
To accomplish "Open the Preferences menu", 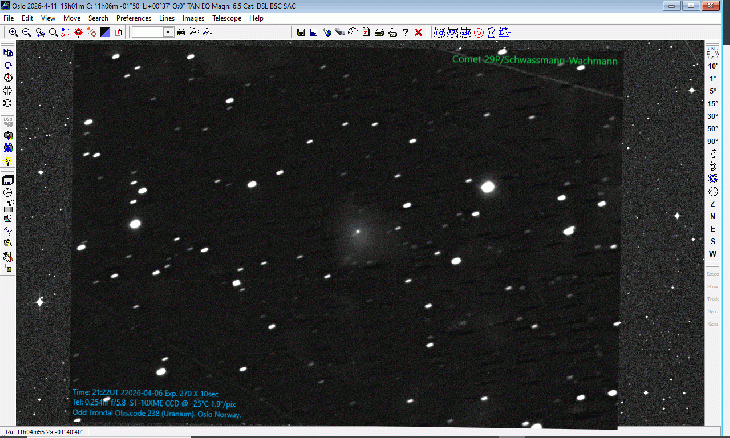I will coord(134,18).
